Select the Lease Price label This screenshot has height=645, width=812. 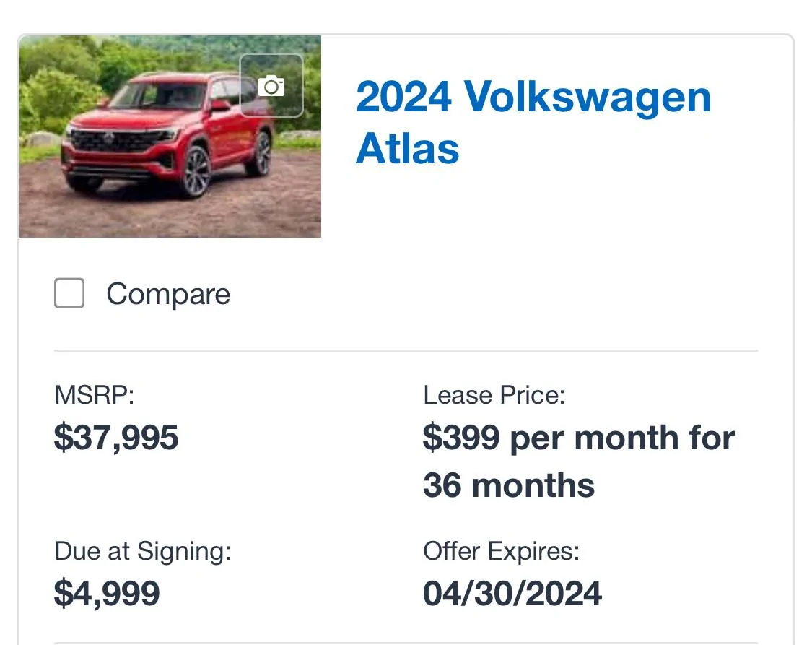494,395
